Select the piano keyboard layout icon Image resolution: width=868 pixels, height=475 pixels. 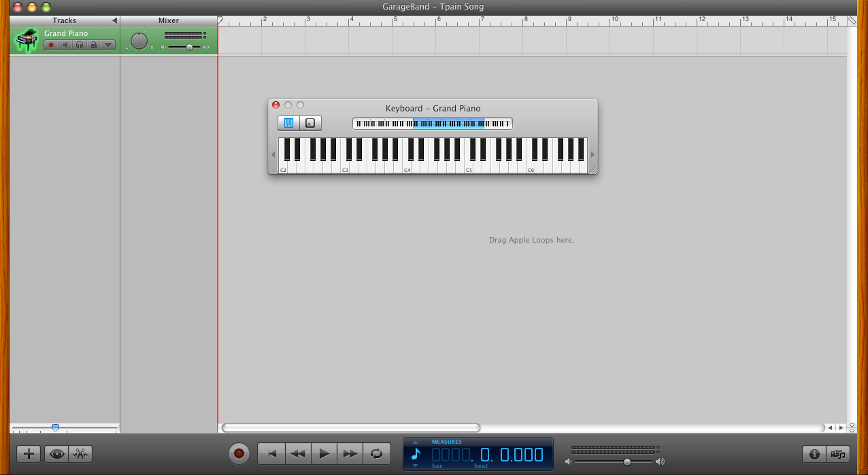288,123
